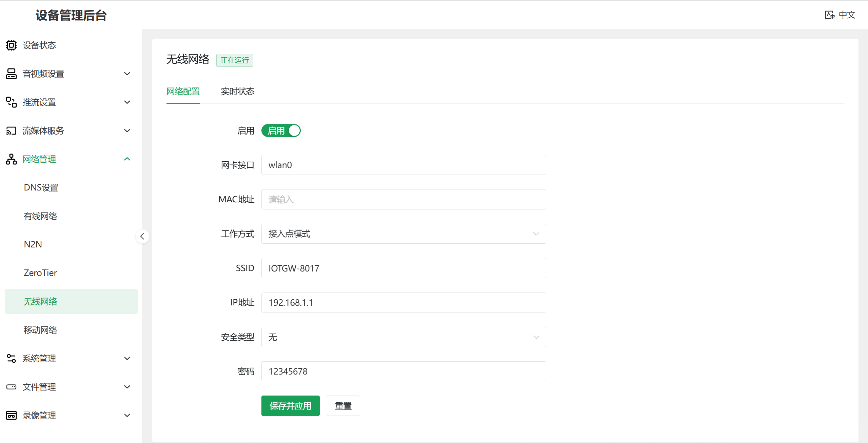
Task: Click the recording management icon
Action: (x=11, y=415)
